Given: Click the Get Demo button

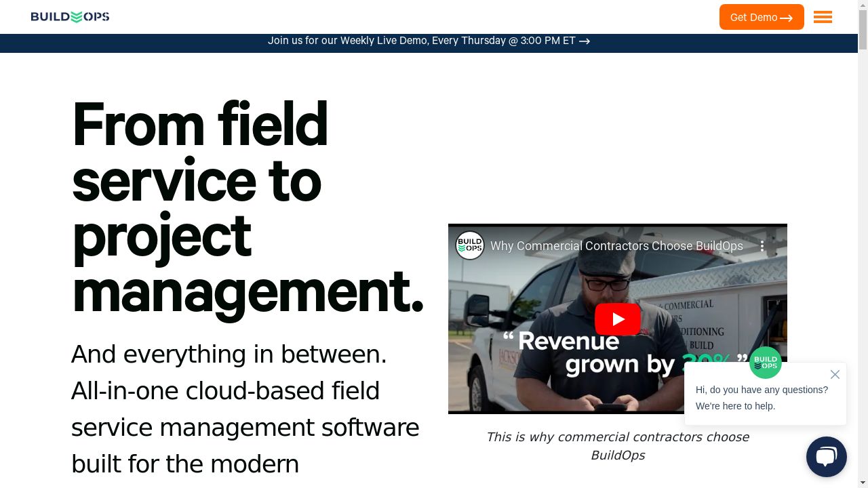Looking at the screenshot, I should 762,17.
